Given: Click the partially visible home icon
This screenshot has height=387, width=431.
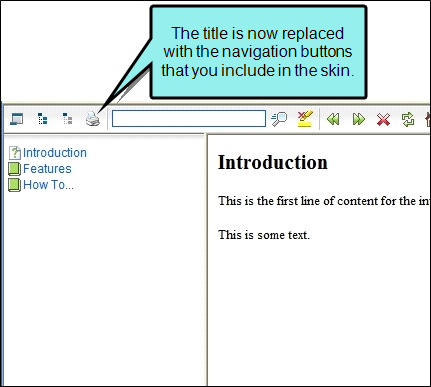Looking at the screenshot, I should [x=428, y=120].
